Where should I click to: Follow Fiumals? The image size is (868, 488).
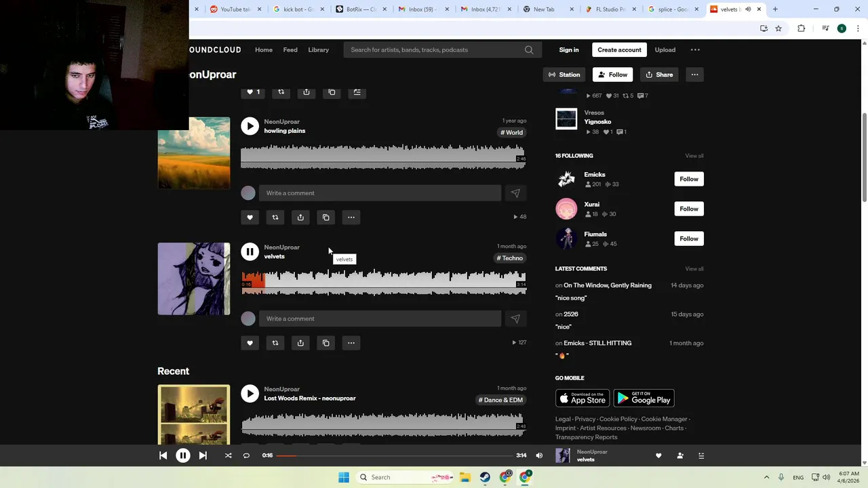tap(689, 239)
